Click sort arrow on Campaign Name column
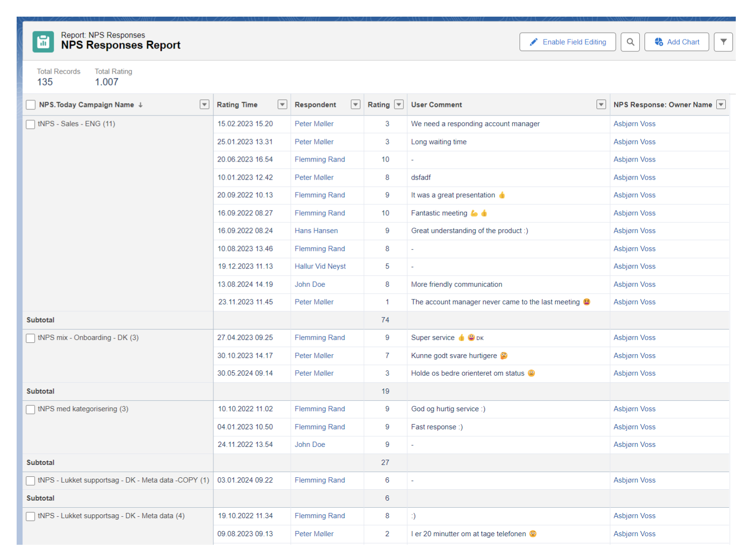Viewport: 751px width, 560px height. click(x=141, y=105)
